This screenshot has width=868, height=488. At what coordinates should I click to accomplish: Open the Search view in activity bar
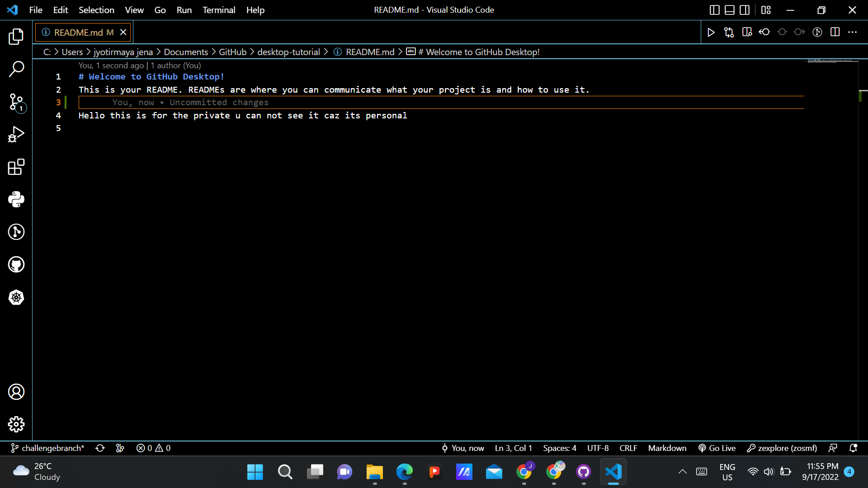(16, 69)
